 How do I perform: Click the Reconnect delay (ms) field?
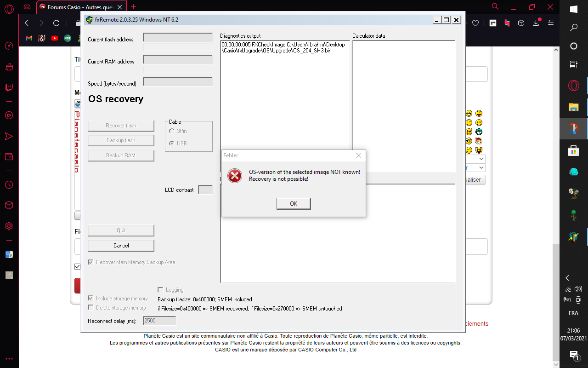click(159, 321)
